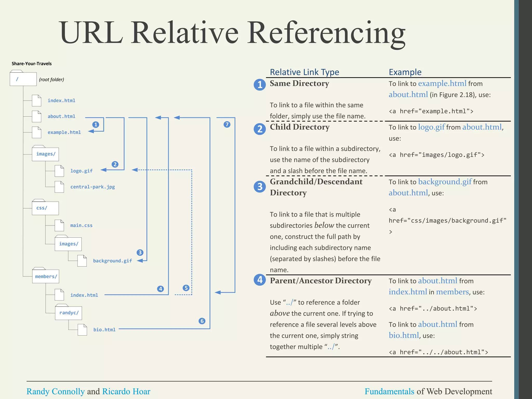Click circled number 5 near dotted line

186,288
